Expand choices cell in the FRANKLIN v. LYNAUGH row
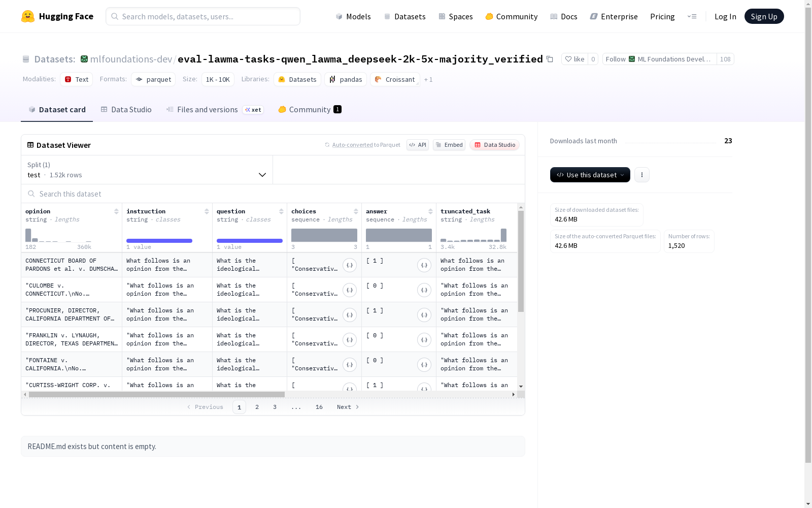This screenshot has width=812, height=508. click(350, 340)
